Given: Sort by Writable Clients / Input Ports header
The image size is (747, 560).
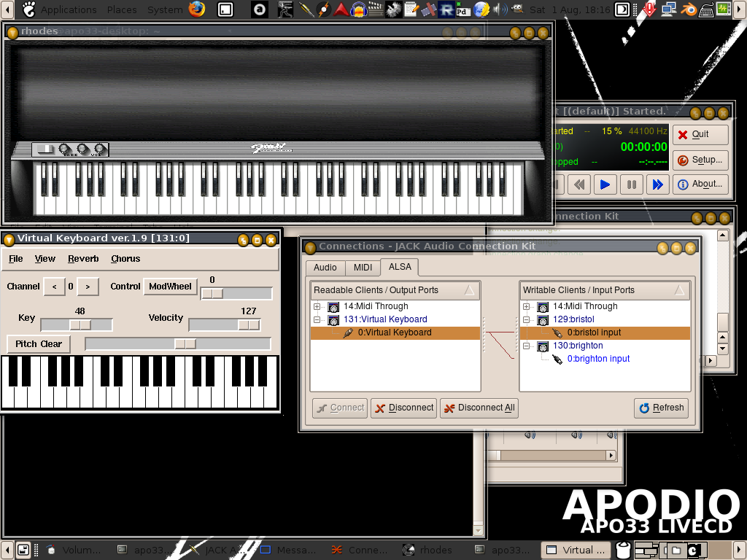Looking at the screenshot, I should point(605,290).
